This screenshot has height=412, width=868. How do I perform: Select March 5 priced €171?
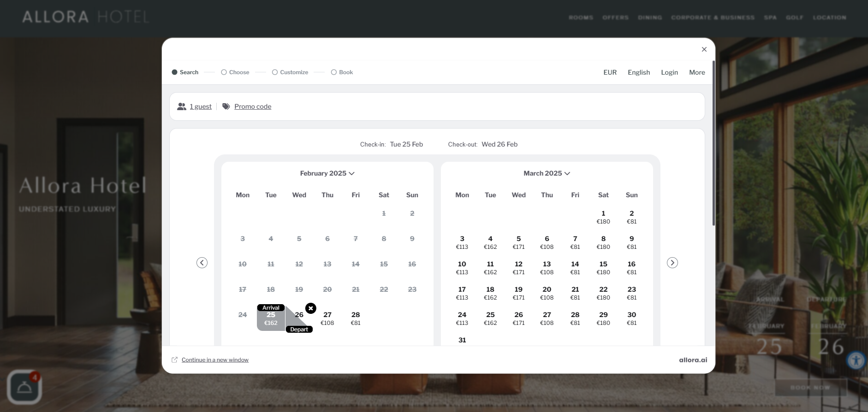pos(519,242)
